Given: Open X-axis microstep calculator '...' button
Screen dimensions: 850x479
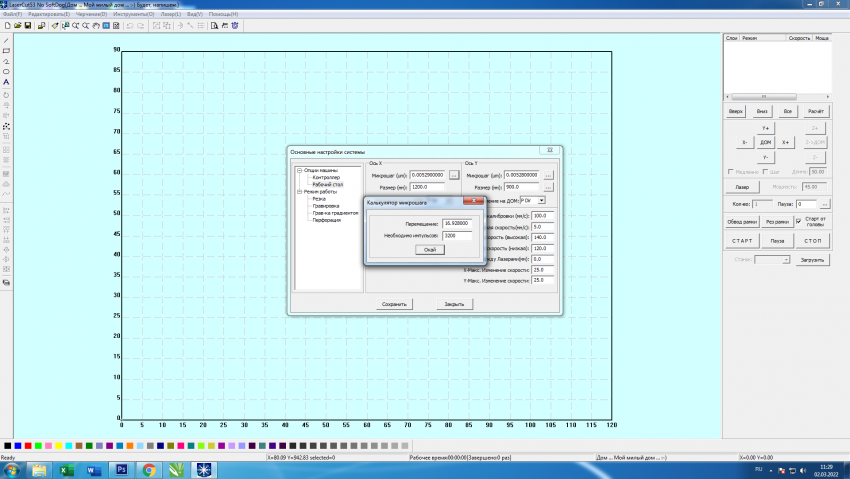Looking at the screenshot, I should (x=454, y=176).
